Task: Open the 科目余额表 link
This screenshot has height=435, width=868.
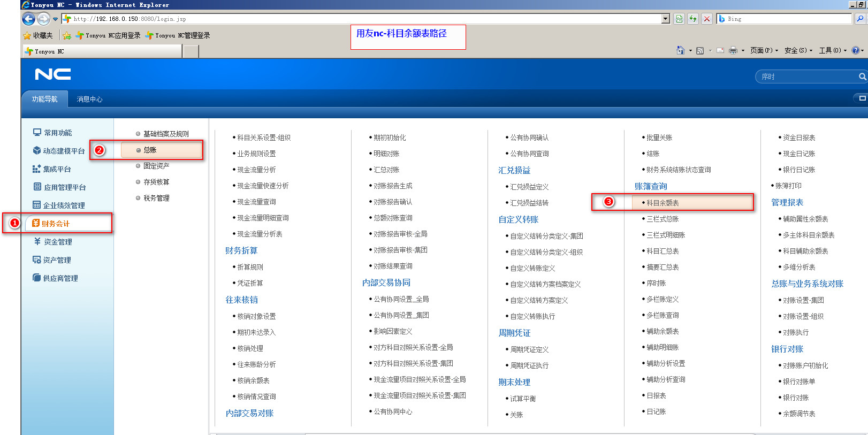Action: point(663,203)
